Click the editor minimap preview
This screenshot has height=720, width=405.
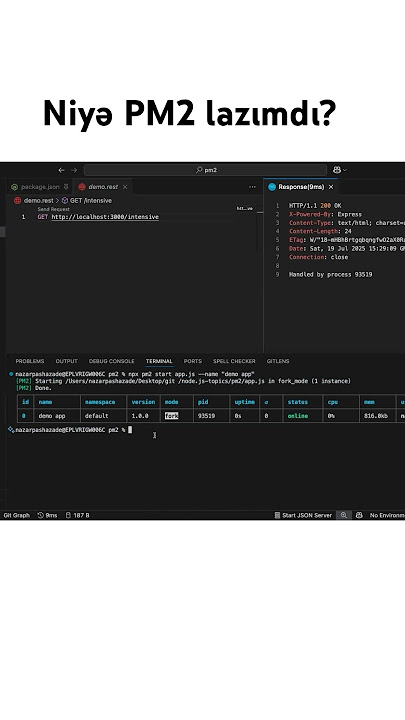coord(245,209)
